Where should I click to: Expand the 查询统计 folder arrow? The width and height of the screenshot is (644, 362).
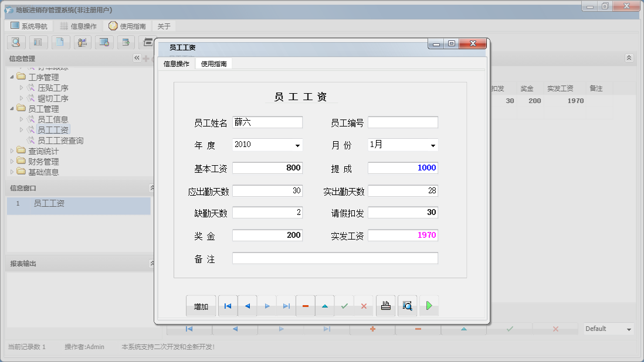tap(12, 151)
